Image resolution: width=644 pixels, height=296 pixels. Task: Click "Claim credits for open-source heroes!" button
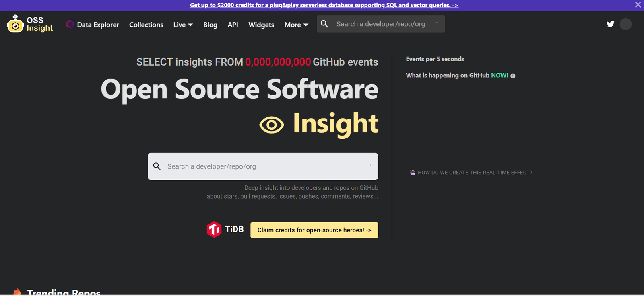point(314,230)
